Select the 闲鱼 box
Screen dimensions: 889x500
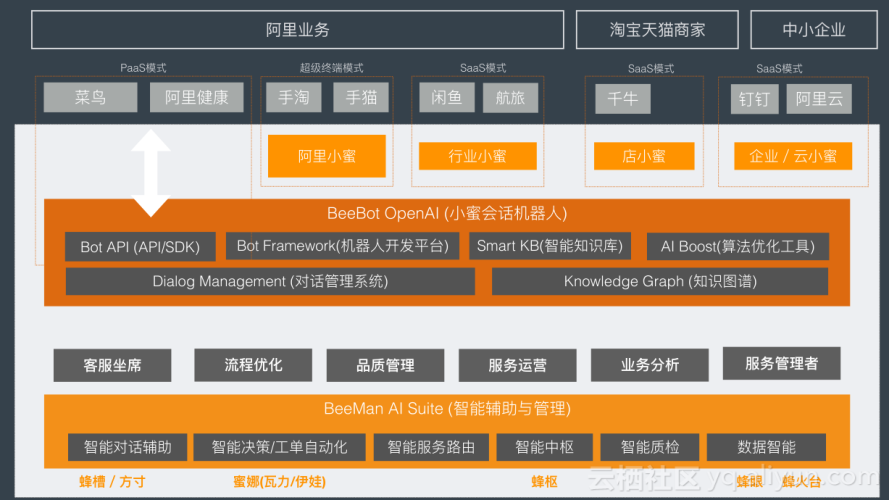coord(447,98)
